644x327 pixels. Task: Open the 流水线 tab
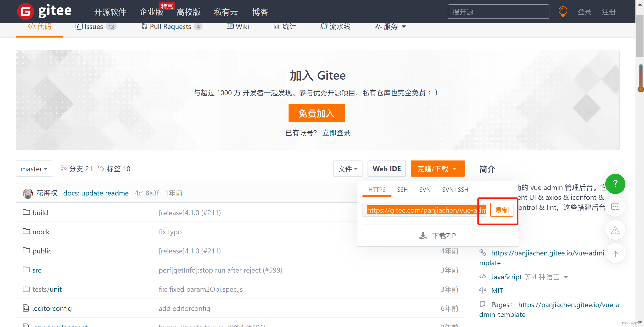335,26
